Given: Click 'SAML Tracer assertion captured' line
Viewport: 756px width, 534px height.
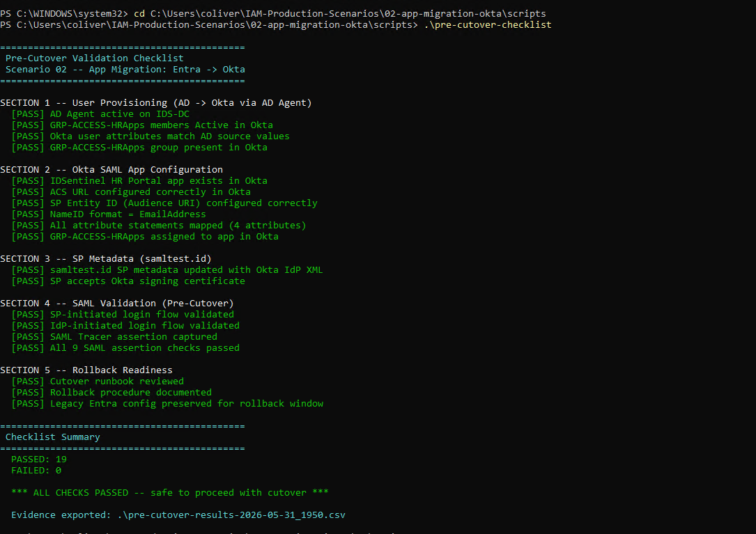Looking at the screenshot, I should (114, 336).
